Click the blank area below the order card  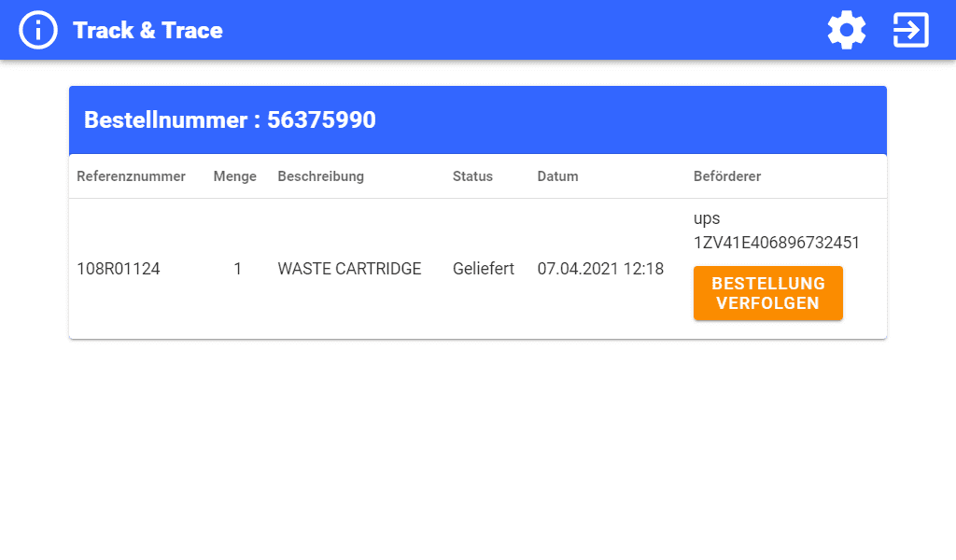(478, 448)
